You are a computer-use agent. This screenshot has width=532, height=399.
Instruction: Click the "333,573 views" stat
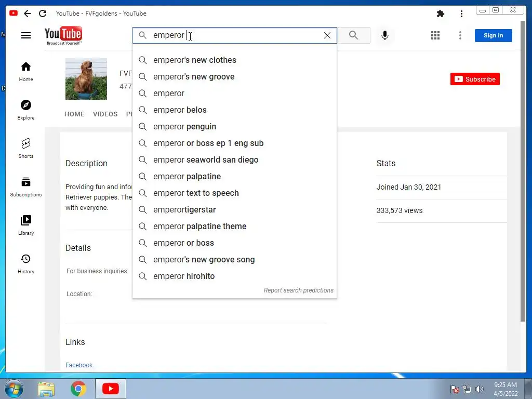(x=400, y=210)
